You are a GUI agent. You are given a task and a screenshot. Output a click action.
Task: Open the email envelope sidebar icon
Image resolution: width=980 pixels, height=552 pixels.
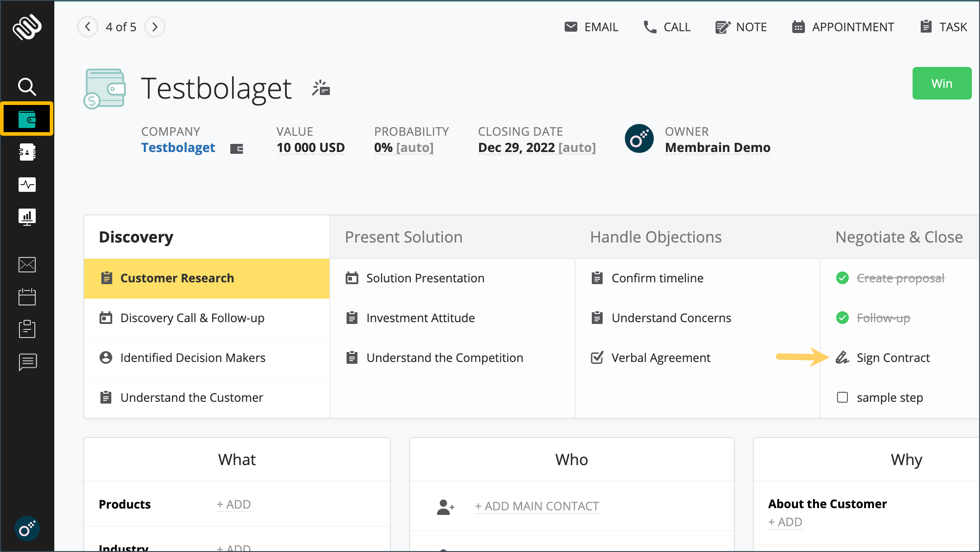[x=27, y=265]
